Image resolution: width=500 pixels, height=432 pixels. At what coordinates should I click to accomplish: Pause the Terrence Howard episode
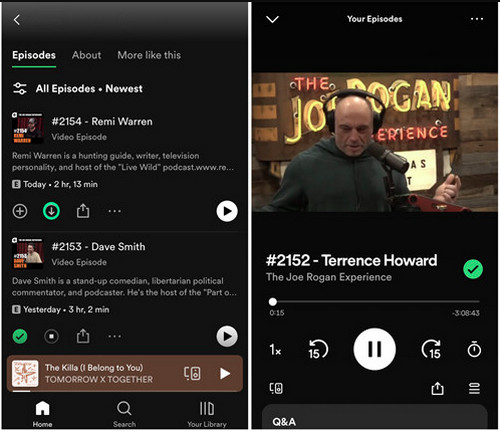(375, 349)
